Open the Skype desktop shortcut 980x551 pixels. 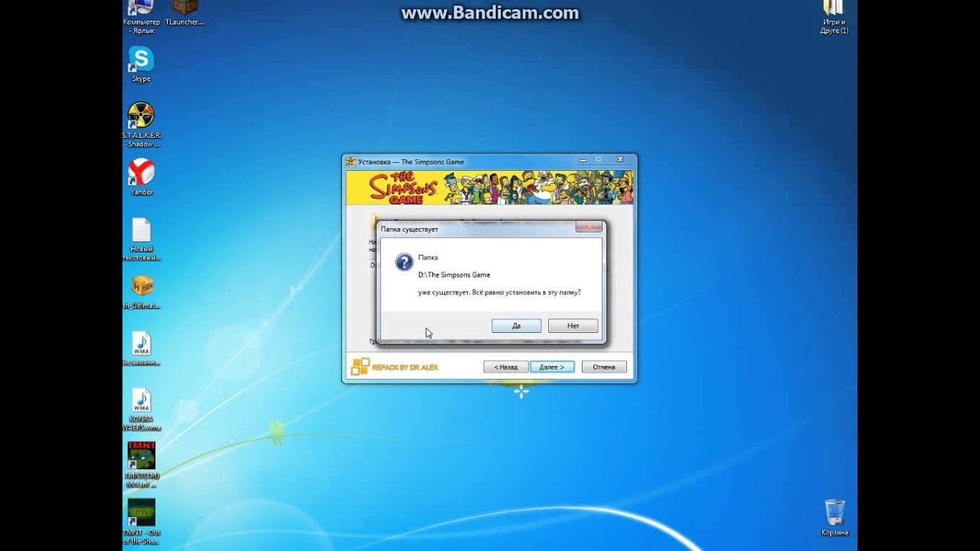(141, 64)
